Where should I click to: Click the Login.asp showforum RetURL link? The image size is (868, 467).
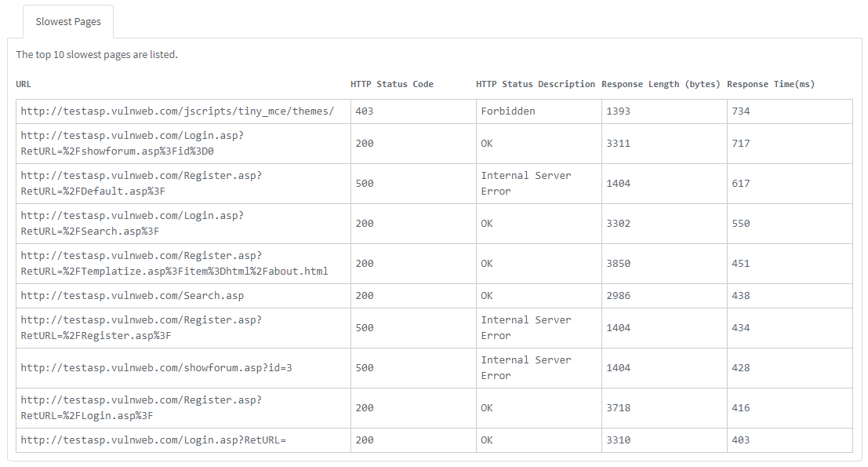coord(132,144)
